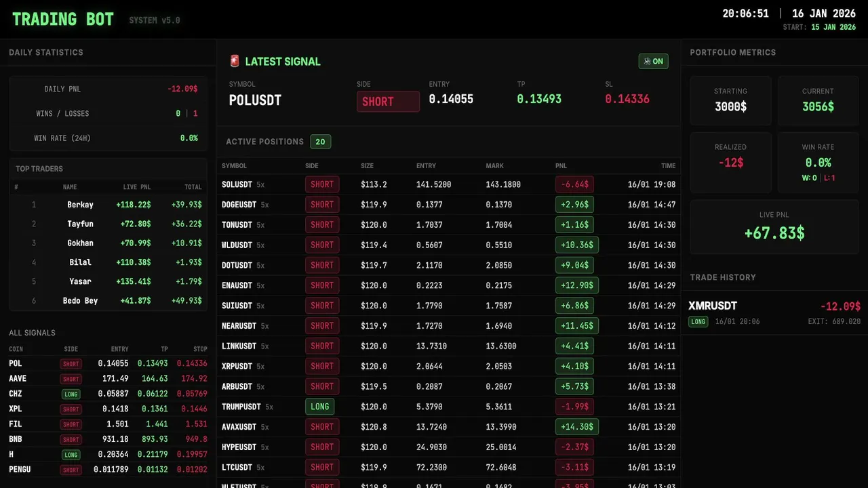Click the LIVE PNL +67.83$ card

[774, 227]
